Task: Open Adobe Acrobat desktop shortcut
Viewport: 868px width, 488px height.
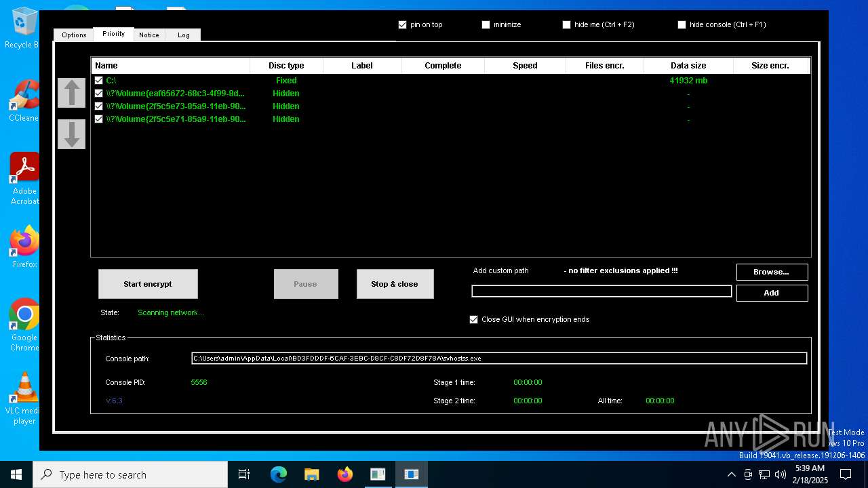Action: point(24,179)
